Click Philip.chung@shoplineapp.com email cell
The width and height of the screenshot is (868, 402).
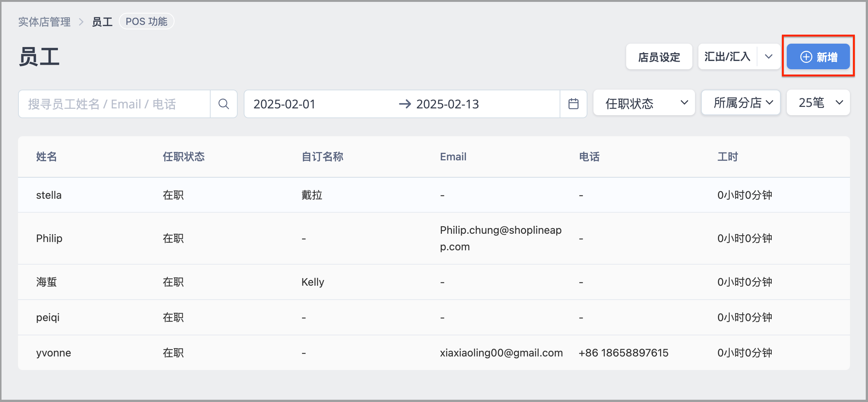(x=501, y=238)
